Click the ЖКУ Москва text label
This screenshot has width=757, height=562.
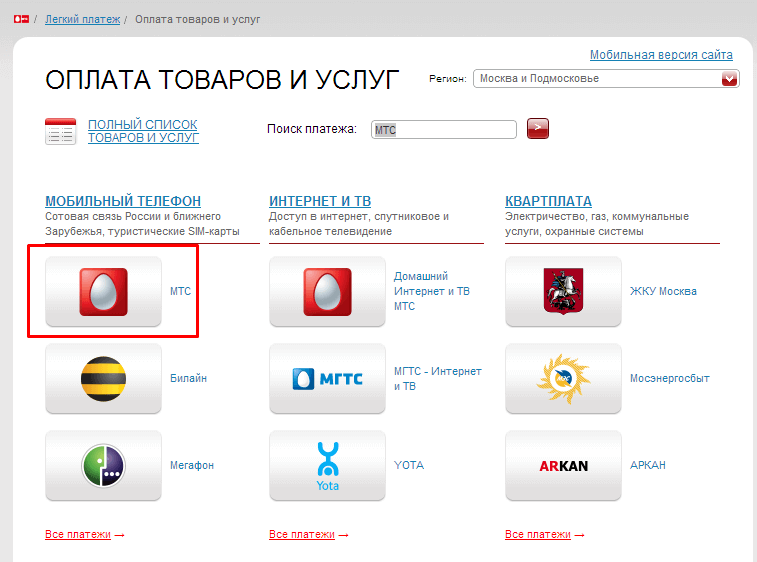[663, 292]
